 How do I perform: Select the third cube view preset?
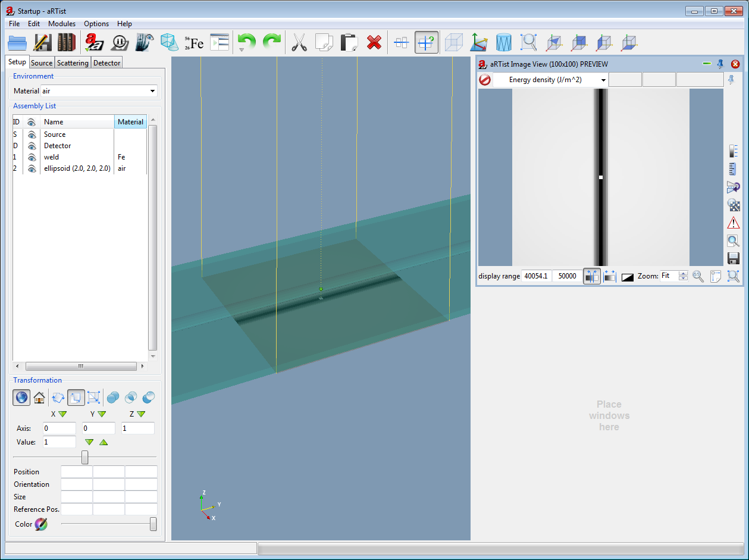tap(604, 43)
